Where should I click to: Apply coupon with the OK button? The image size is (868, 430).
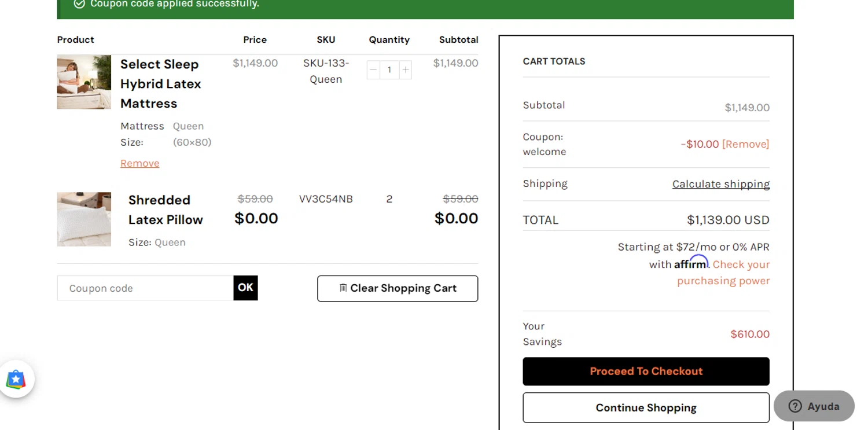(x=245, y=288)
